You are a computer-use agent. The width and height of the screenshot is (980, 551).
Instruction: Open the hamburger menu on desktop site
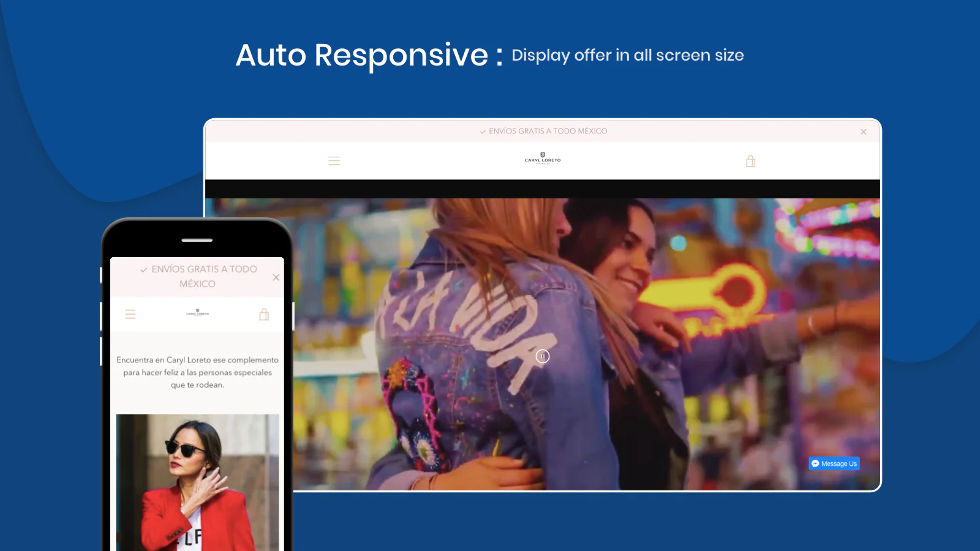(x=334, y=161)
